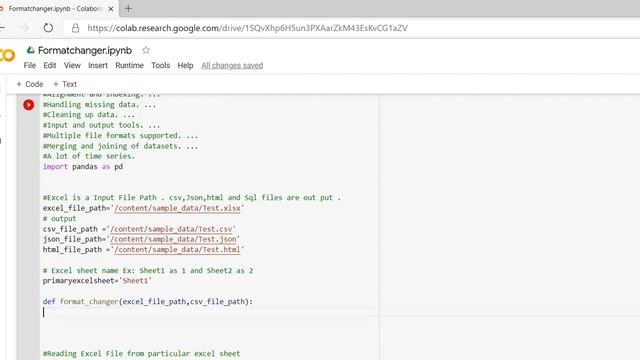Click the '# output' comment line

(60, 218)
